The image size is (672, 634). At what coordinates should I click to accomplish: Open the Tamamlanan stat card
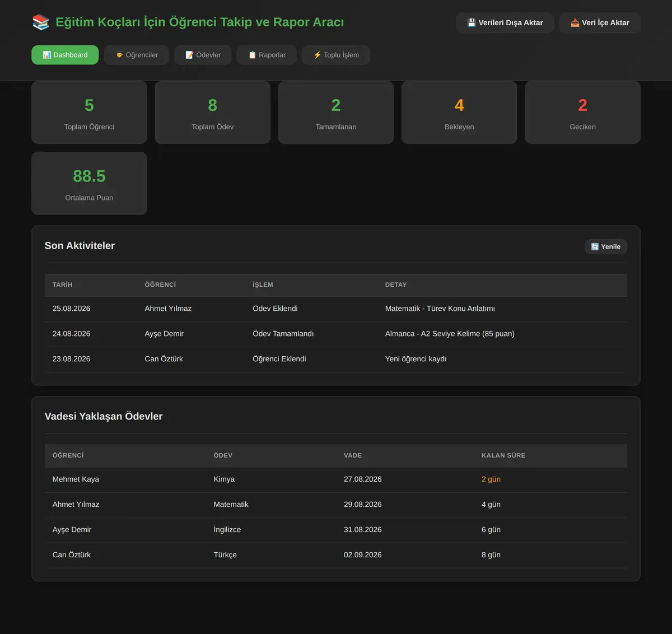point(336,113)
